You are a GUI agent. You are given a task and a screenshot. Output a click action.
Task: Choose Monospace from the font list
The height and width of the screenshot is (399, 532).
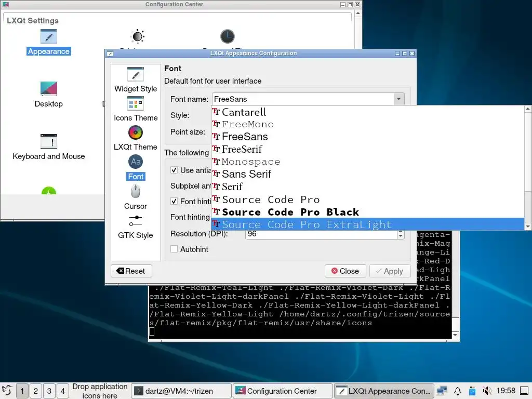(368, 162)
